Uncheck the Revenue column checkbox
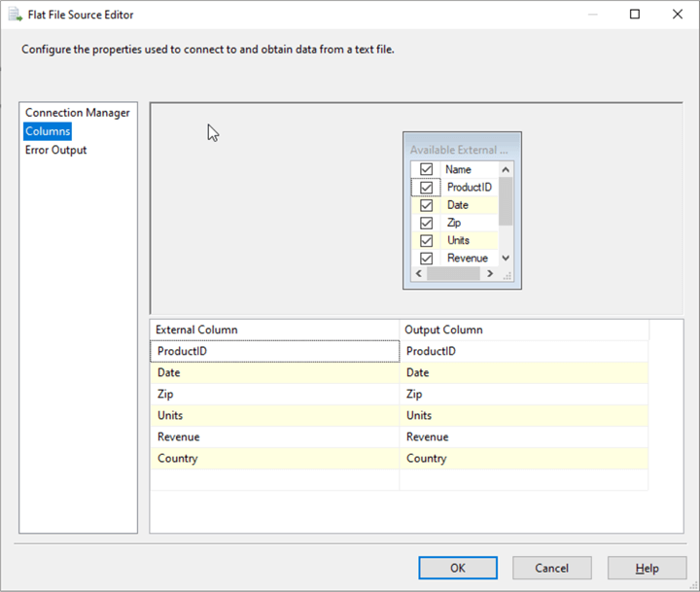The image size is (700, 592). [x=426, y=258]
